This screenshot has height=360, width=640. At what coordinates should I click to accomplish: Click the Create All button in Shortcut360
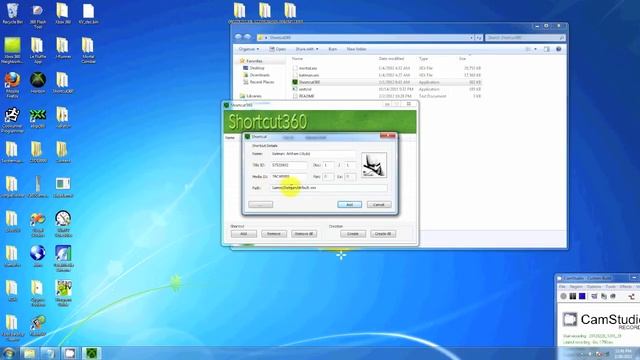tap(383, 234)
